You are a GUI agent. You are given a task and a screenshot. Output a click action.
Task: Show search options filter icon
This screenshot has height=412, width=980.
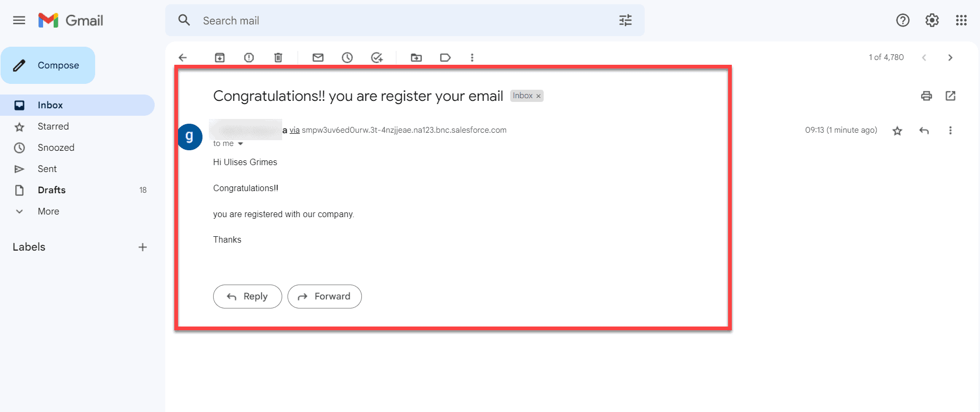pos(626,20)
